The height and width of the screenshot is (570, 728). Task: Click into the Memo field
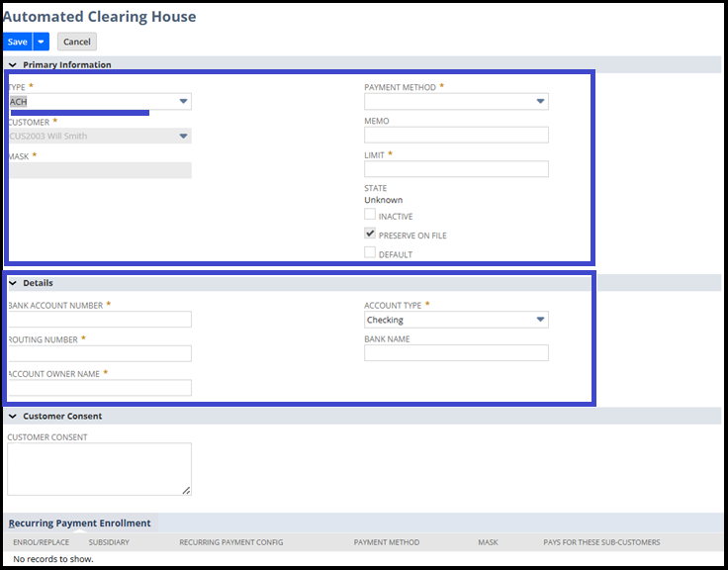point(456,135)
